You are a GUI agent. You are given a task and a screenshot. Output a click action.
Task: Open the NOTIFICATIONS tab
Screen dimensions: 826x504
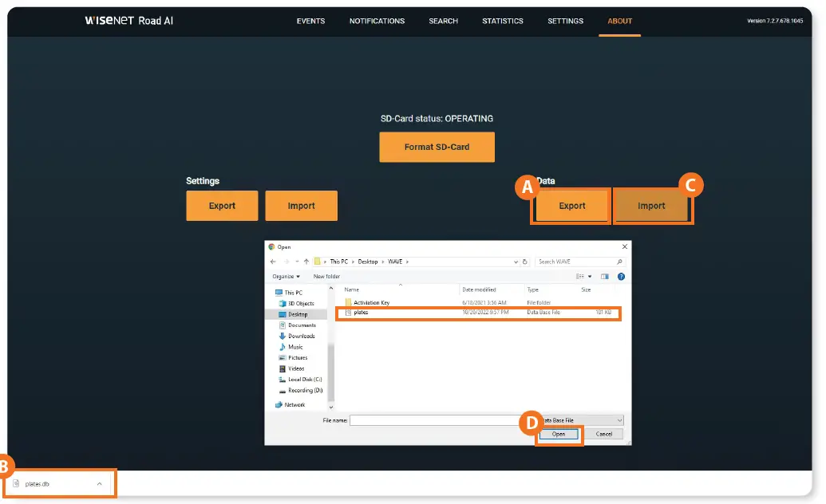377,21
